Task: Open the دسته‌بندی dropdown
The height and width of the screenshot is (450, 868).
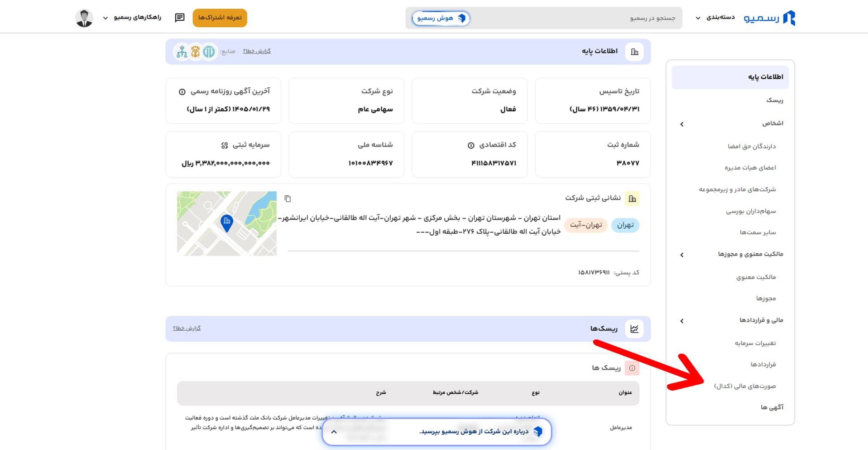Action: tap(715, 18)
